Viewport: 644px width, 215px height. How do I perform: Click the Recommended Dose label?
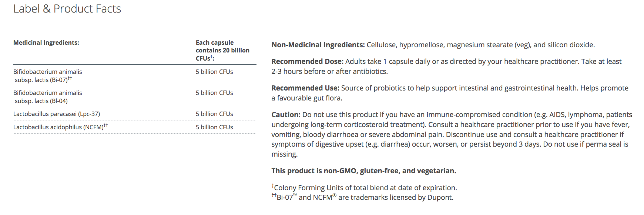tap(308, 62)
